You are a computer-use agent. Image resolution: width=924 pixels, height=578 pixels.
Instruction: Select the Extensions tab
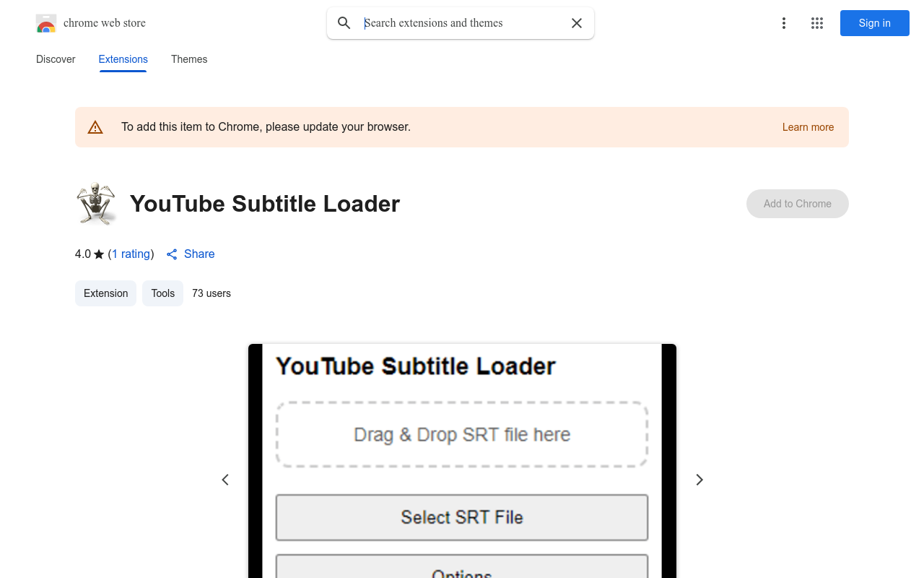coord(123,59)
